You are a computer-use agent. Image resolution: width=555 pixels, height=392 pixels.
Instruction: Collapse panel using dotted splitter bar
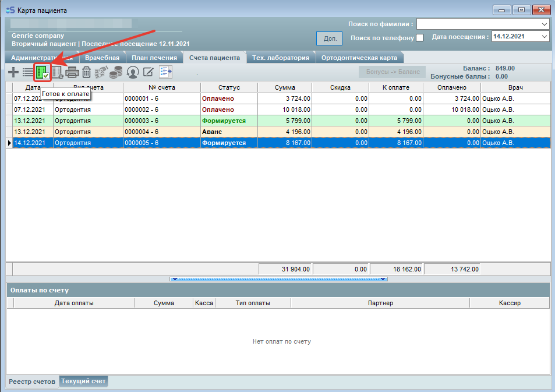(x=278, y=279)
